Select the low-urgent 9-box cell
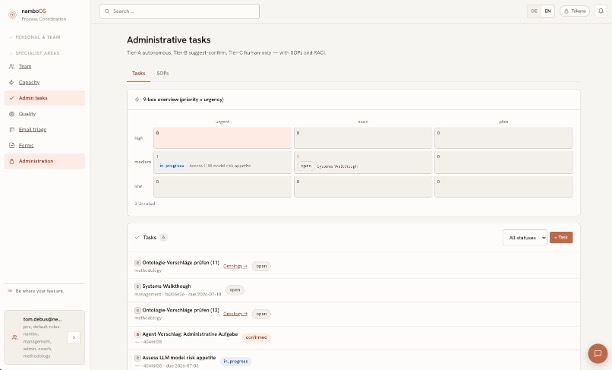612x370 pixels. coord(222,187)
